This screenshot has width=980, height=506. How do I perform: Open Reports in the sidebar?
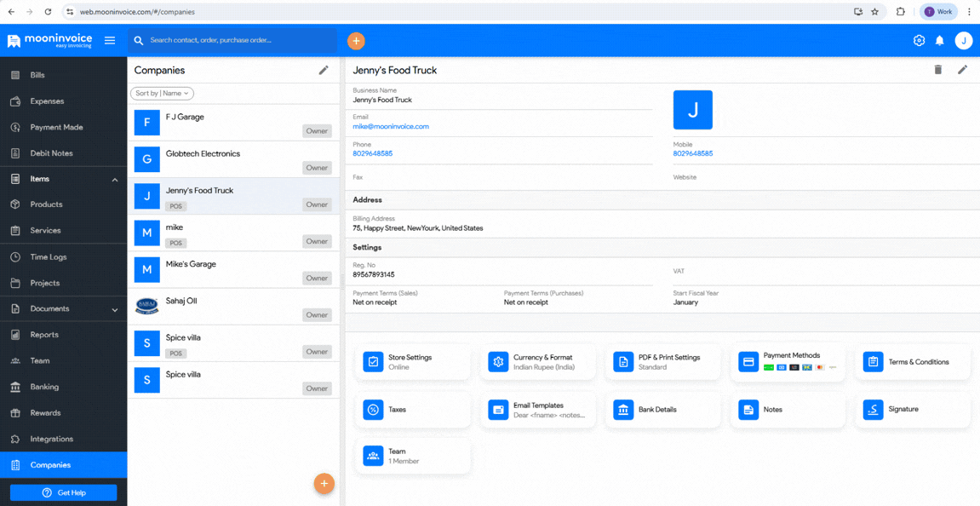63,335
